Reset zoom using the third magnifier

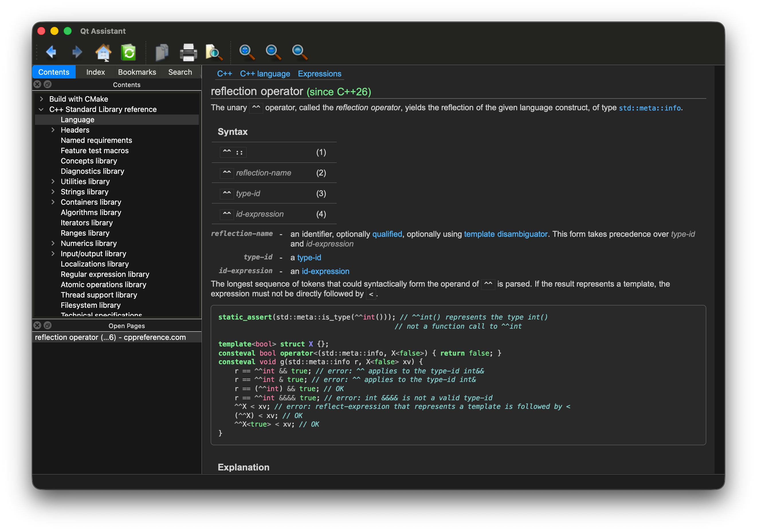click(300, 52)
